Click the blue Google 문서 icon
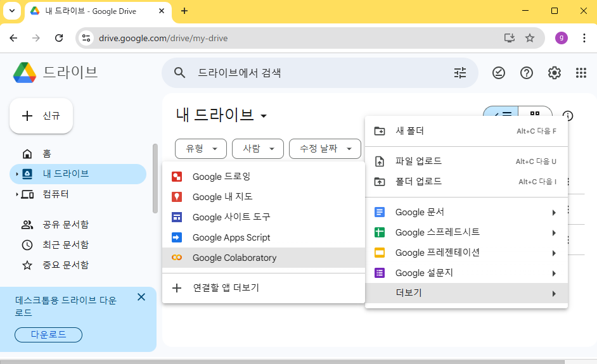The height and width of the screenshot is (364, 597). coord(380,212)
